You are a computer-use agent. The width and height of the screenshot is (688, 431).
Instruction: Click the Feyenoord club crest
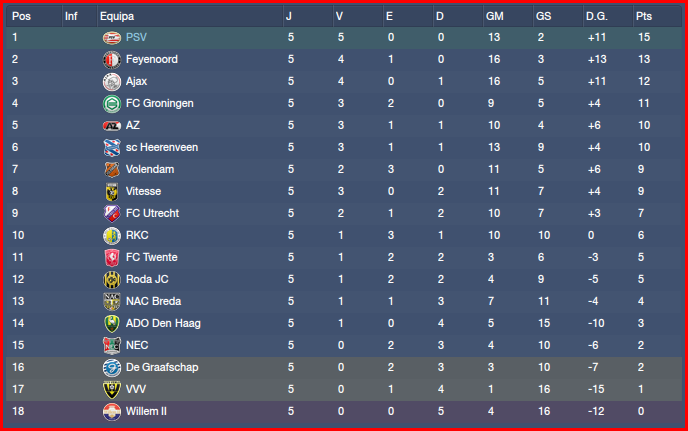[x=111, y=59]
